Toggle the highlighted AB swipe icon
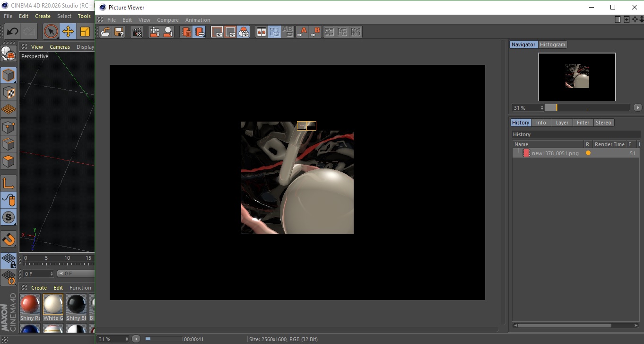This screenshot has height=344, width=644. 275,32
